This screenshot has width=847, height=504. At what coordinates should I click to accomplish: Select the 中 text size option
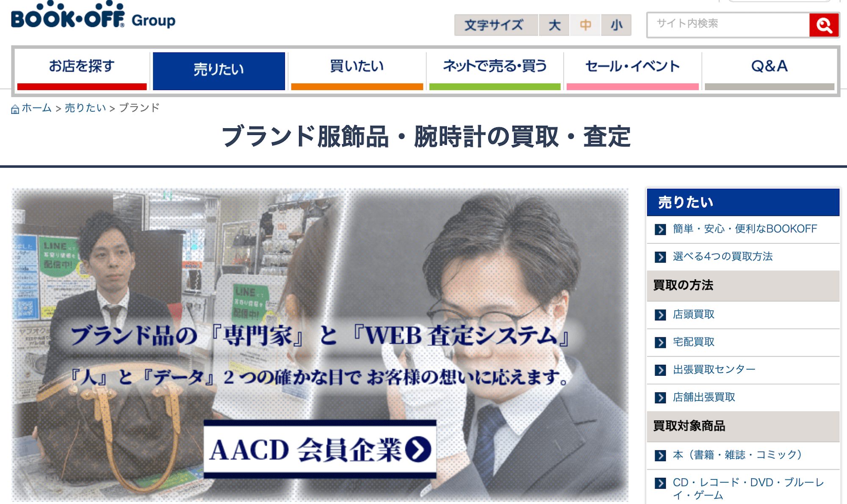(586, 25)
